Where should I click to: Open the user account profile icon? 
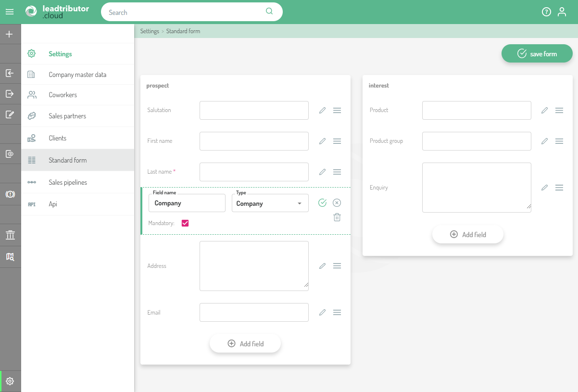(x=562, y=12)
